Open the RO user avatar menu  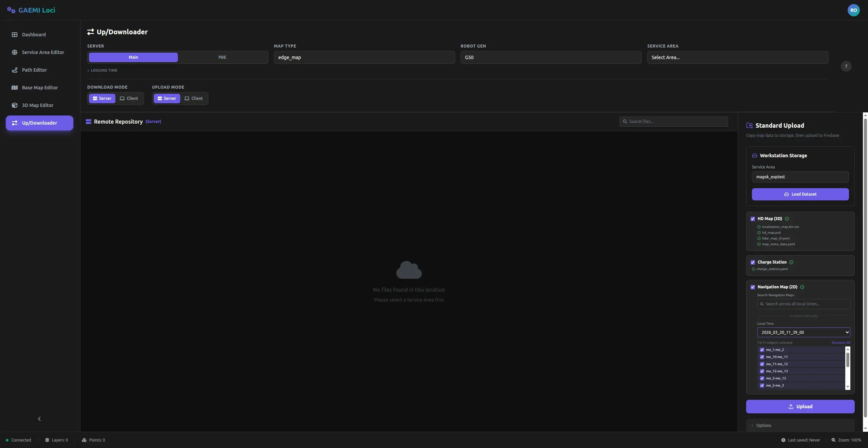(854, 10)
